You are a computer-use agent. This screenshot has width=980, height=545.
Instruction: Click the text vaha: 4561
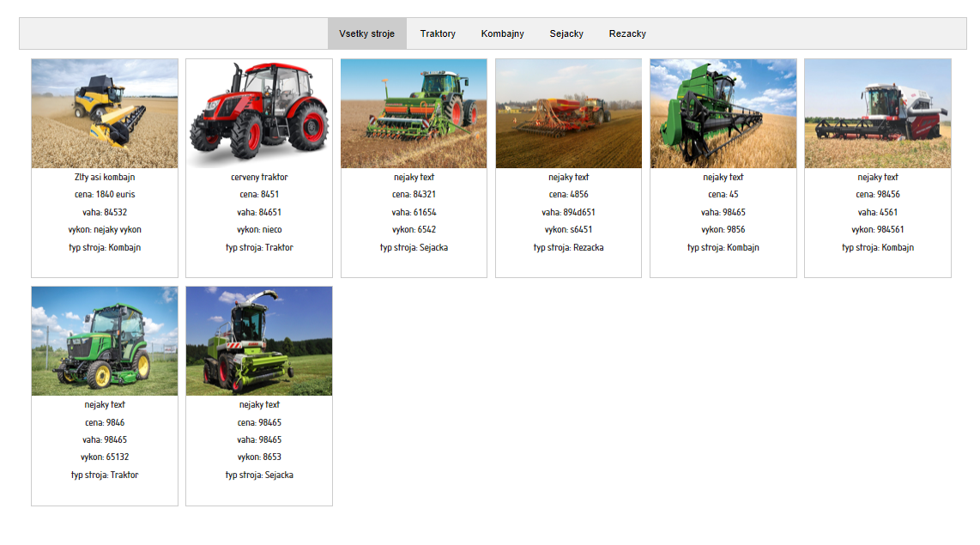coord(878,213)
